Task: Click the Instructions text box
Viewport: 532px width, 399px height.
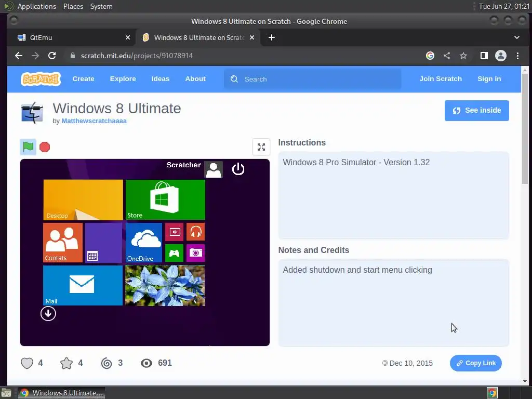Action: [394, 195]
